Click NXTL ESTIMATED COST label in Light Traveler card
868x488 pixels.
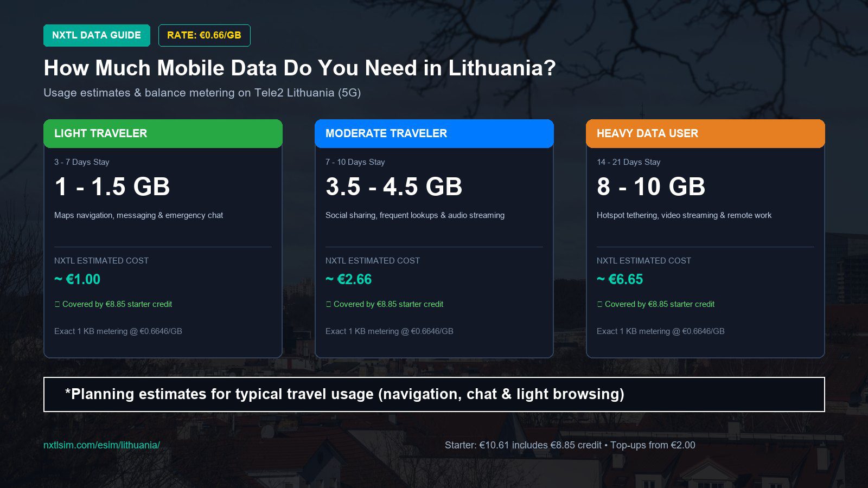pos(101,261)
